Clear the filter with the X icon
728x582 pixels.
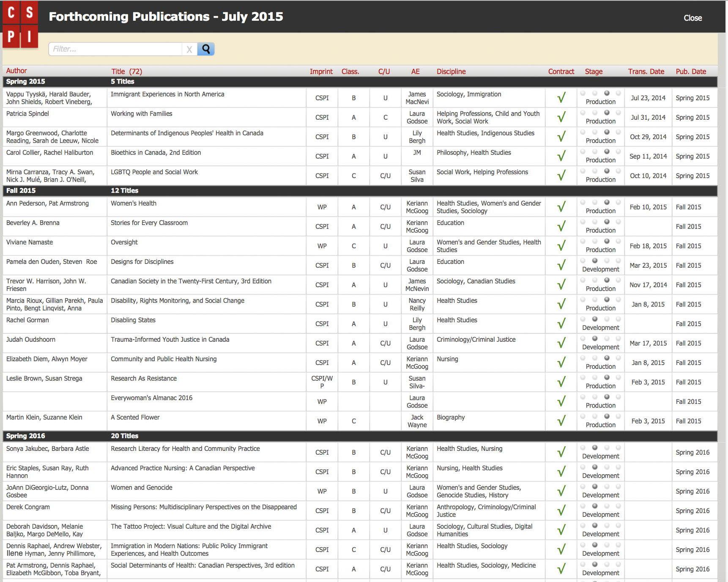point(189,49)
